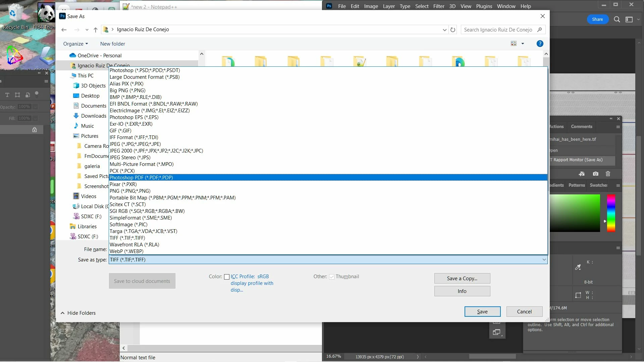Toggle the Thumbnail checkbox

coord(331,277)
